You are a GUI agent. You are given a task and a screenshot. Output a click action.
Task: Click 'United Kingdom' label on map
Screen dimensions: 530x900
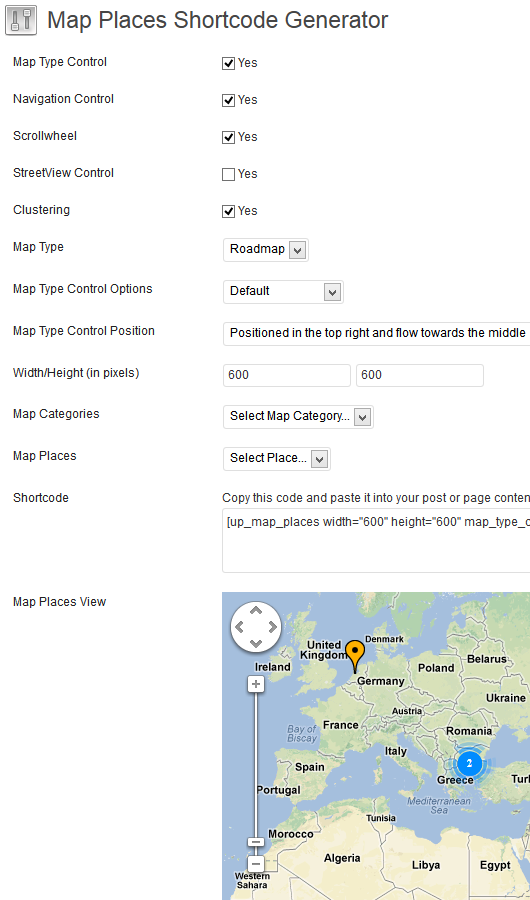click(x=322, y=650)
